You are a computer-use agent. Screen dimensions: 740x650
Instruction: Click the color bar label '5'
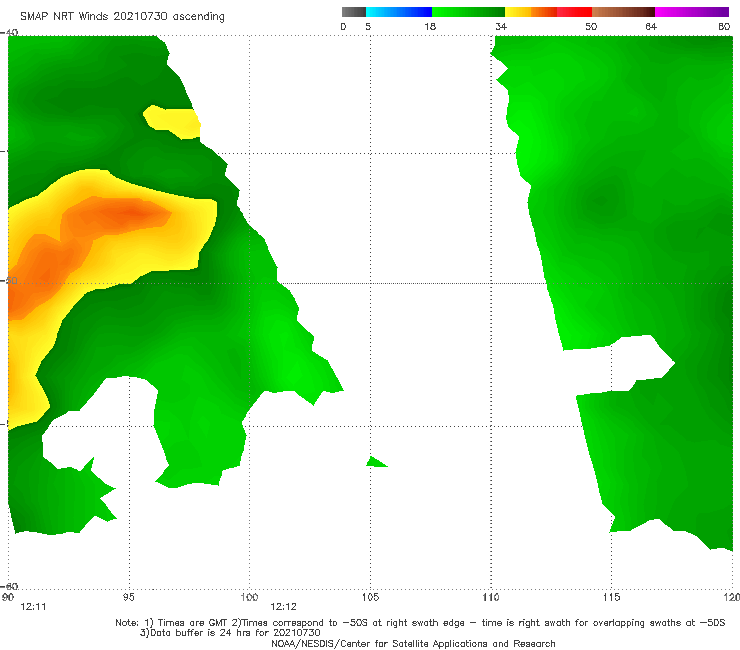point(368,26)
